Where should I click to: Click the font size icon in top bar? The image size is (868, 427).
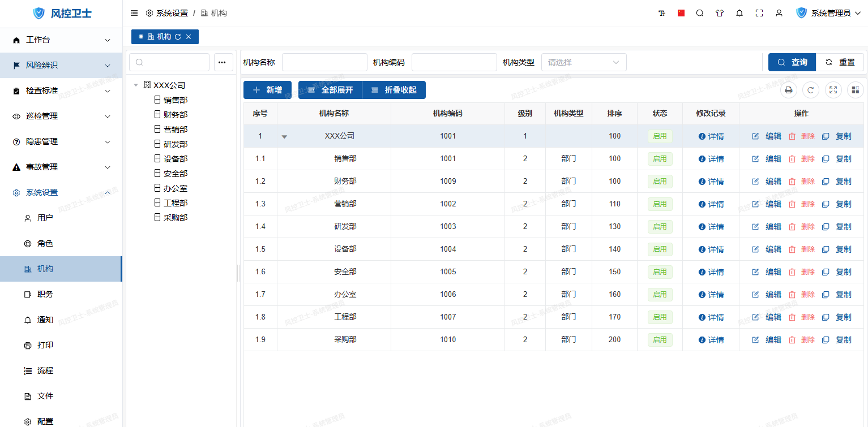click(x=662, y=13)
